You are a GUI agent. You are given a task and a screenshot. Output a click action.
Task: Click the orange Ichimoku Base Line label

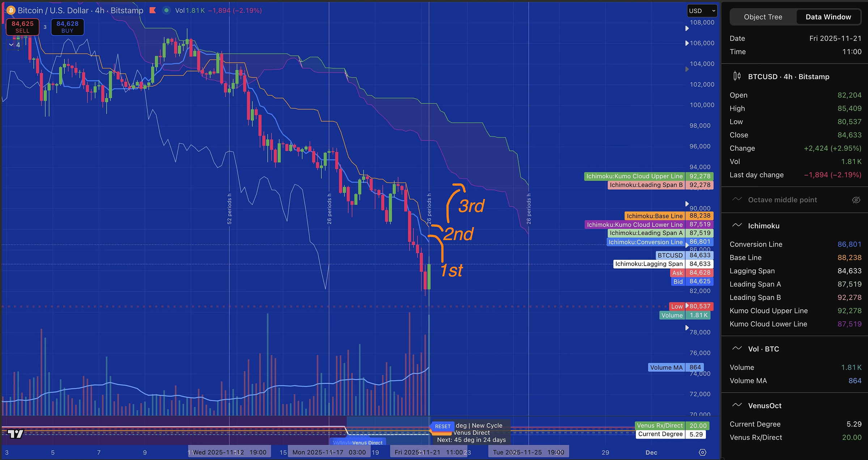[x=654, y=216]
